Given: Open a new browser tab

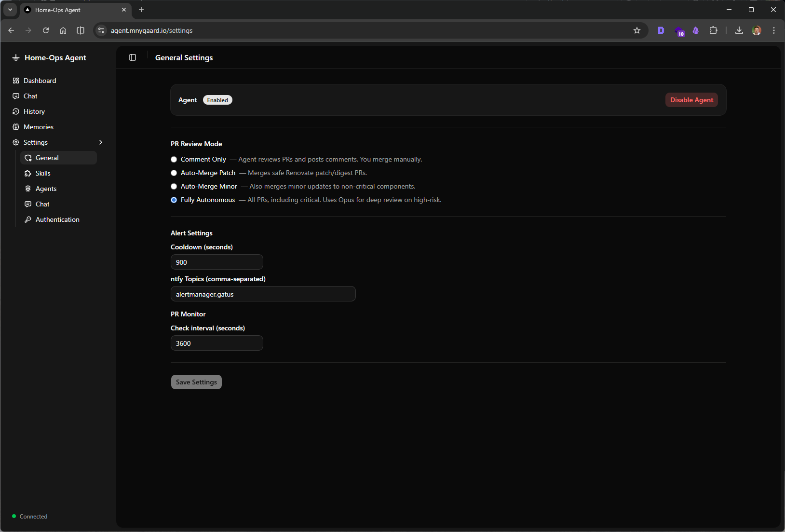Looking at the screenshot, I should 141,10.
